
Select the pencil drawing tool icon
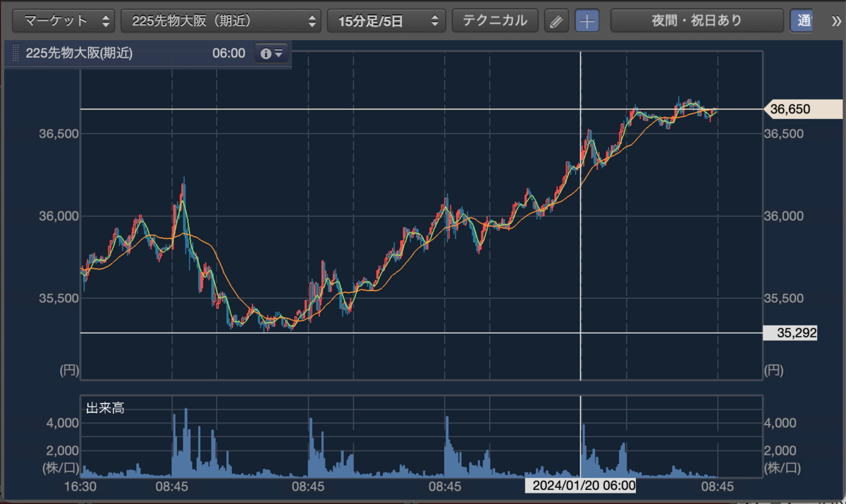point(556,20)
